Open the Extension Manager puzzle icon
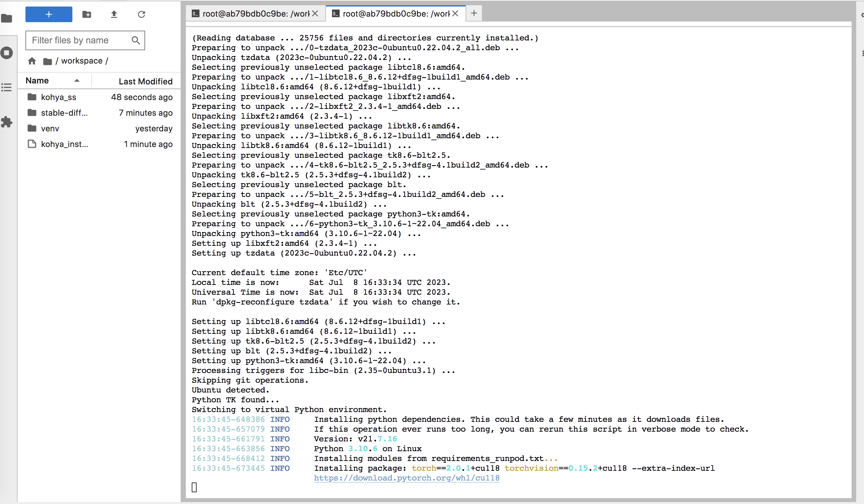Image resolution: width=864 pixels, height=504 pixels. (7, 122)
